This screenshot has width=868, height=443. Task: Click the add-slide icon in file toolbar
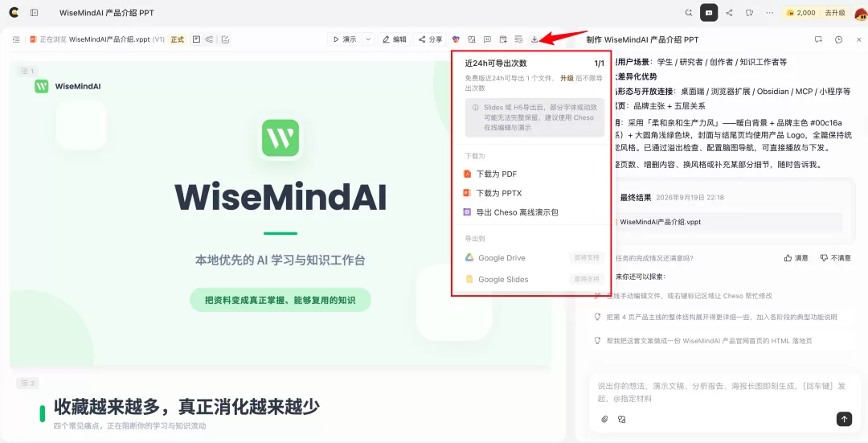click(503, 39)
